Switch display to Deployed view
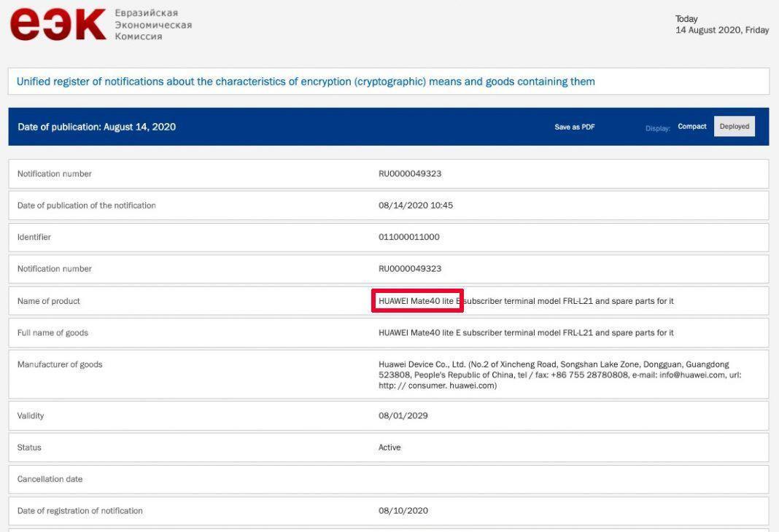 (734, 127)
